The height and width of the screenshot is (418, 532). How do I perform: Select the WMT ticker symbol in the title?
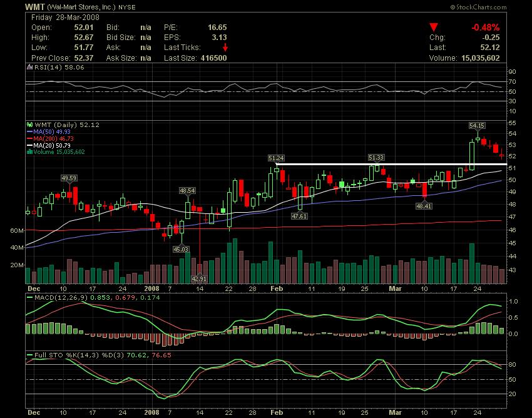coord(34,7)
